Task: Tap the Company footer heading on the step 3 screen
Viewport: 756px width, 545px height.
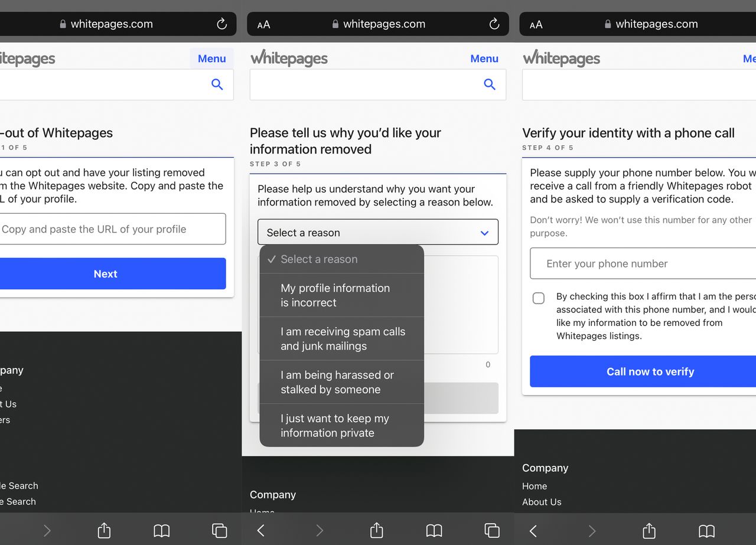Action: [x=273, y=495]
